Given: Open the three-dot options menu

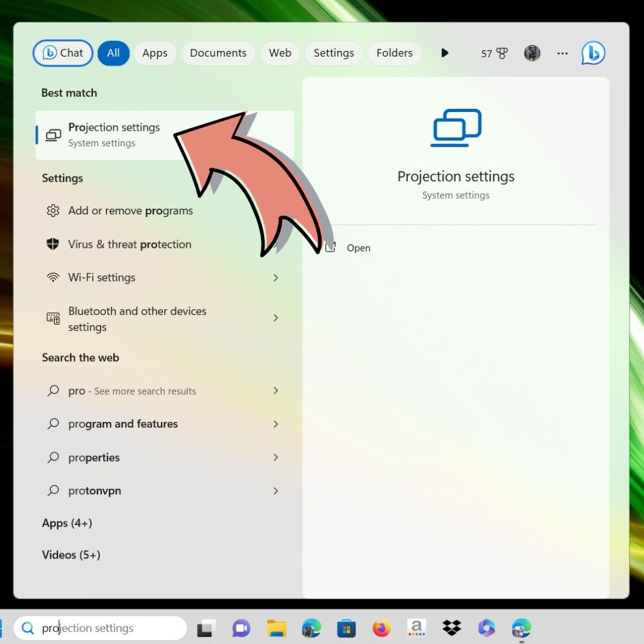Looking at the screenshot, I should (562, 53).
